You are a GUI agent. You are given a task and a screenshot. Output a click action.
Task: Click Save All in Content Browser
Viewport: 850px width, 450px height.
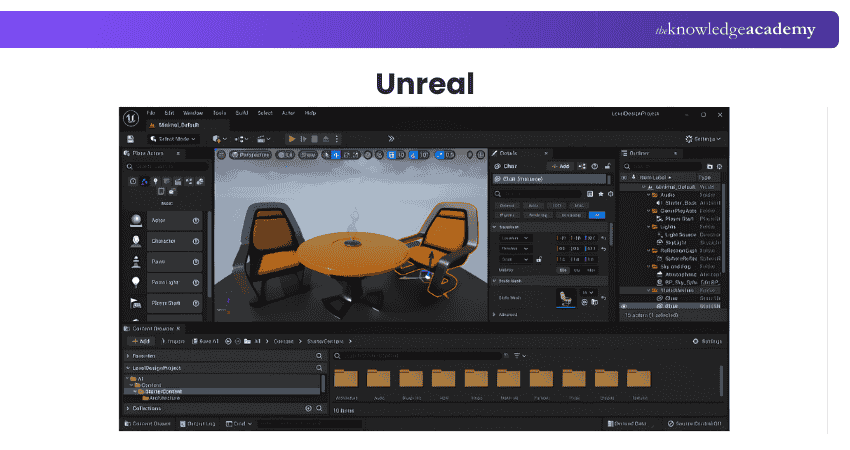[x=205, y=342]
